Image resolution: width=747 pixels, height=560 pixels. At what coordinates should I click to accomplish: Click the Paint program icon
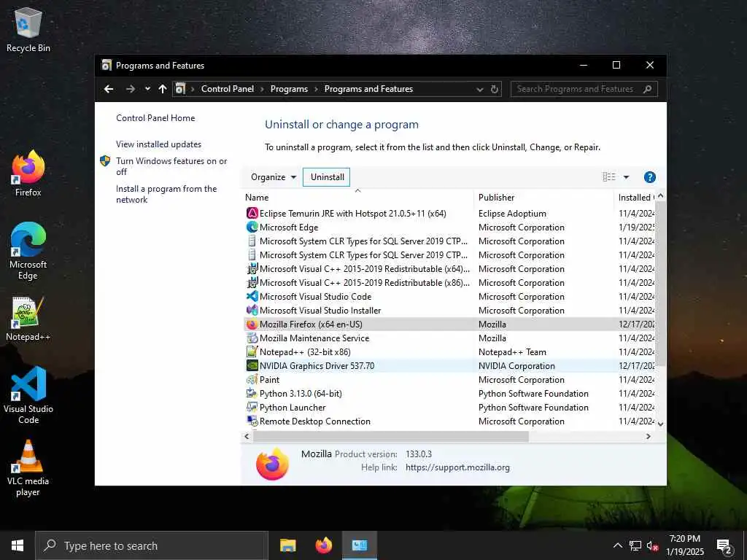[x=252, y=379]
